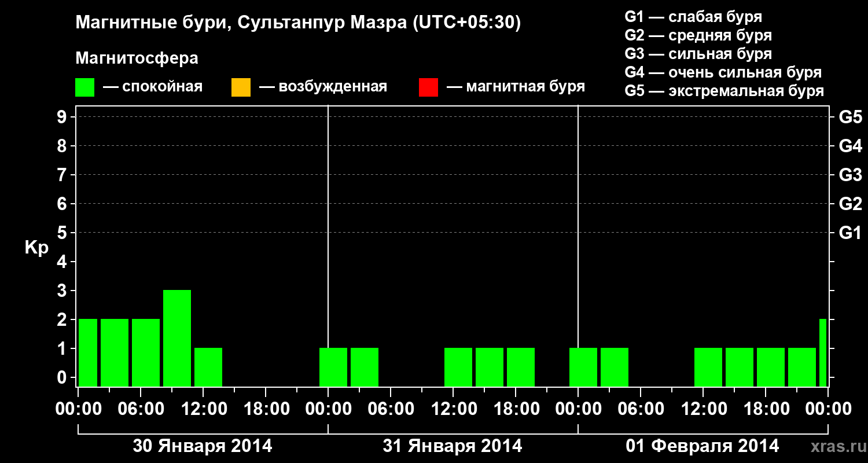This screenshot has height=463, width=868.
Task: Click the 'G5 — экстремальная буря' legend line
Action: click(724, 91)
